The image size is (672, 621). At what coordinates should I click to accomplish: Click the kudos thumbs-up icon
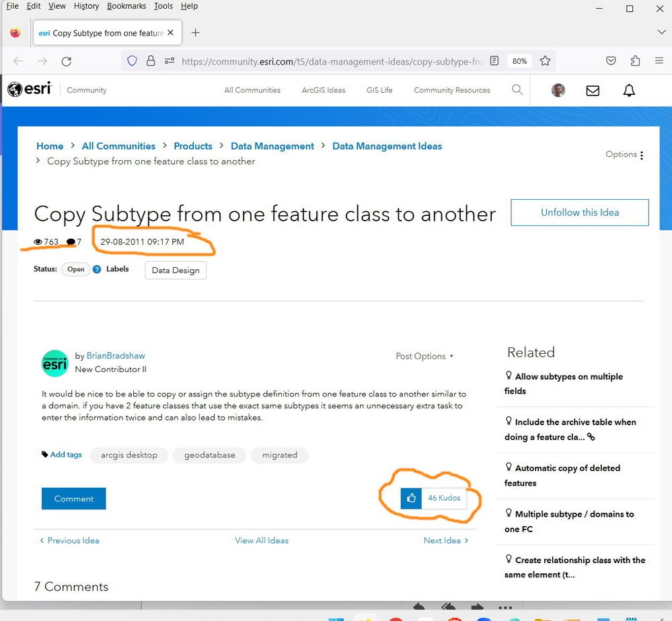pyautogui.click(x=411, y=499)
